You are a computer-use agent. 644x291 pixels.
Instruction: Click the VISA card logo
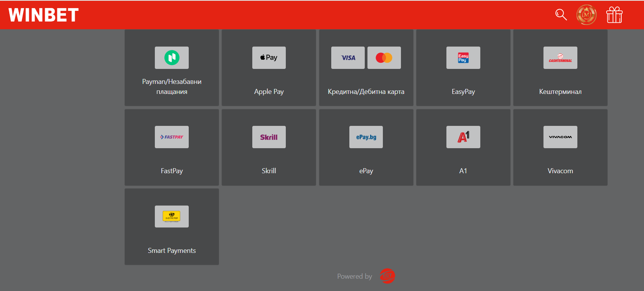(348, 58)
